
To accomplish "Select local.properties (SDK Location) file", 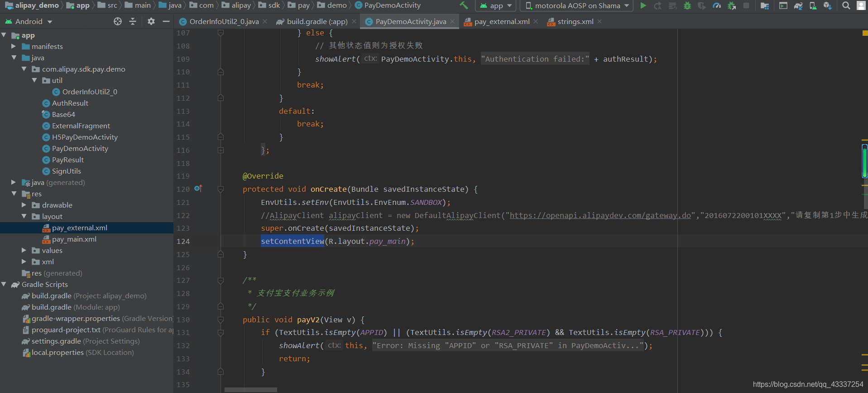I will (x=78, y=352).
